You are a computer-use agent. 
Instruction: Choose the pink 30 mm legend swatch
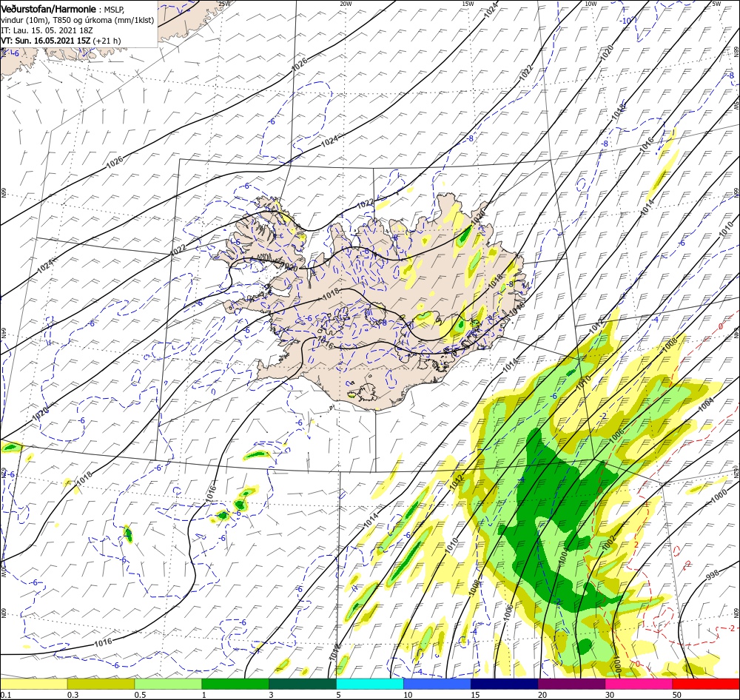click(x=639, y=684)
